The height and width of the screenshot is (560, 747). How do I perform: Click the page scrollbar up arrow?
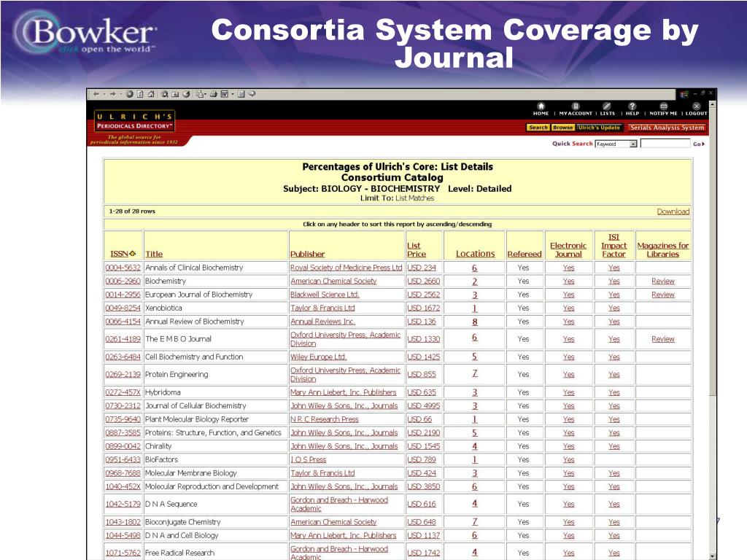coord(712,104)
